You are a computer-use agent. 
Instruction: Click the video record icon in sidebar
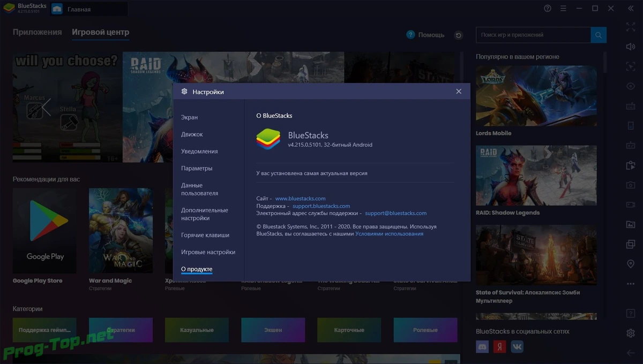(631, 205)
